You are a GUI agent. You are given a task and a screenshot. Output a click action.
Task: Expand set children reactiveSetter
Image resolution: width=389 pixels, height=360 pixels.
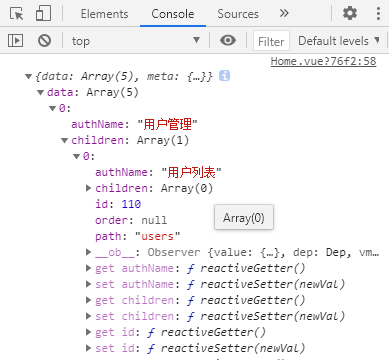point(88,316)
